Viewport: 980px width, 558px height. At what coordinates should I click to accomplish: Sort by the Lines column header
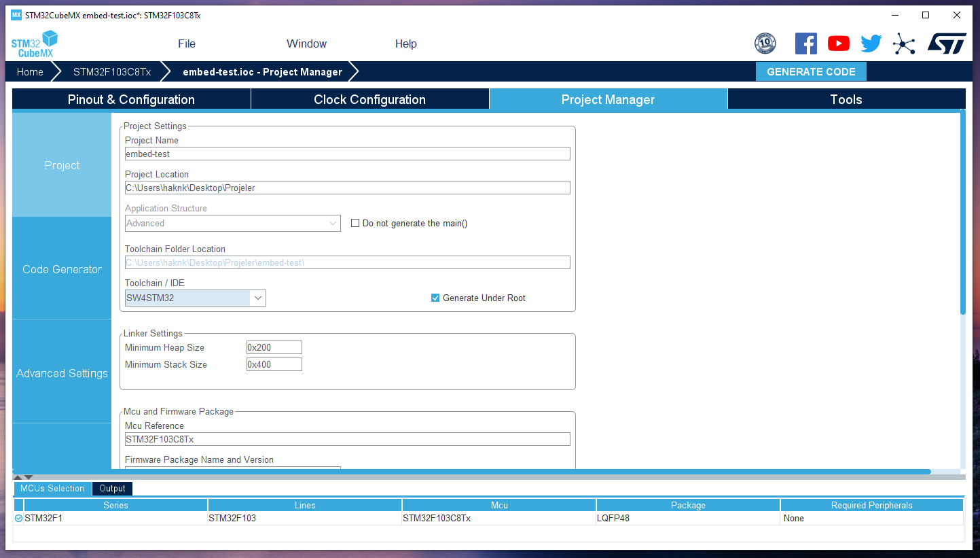[x=305, y=505]
